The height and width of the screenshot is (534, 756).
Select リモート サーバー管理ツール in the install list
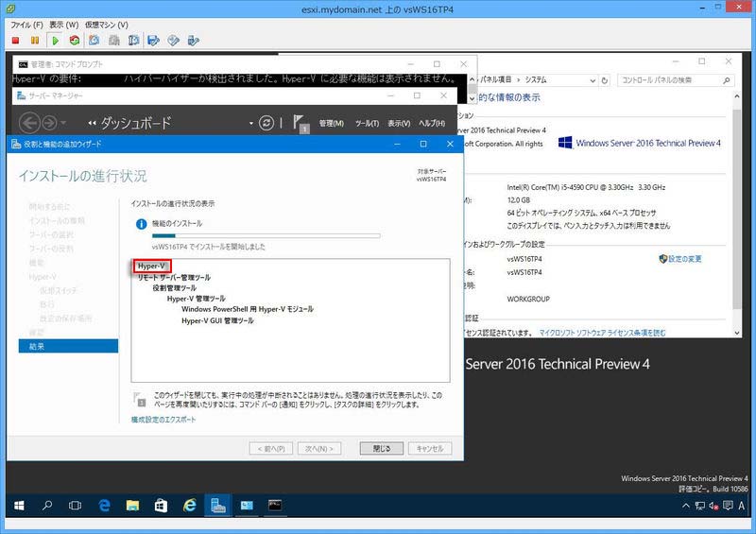click(x=174, y=277)
